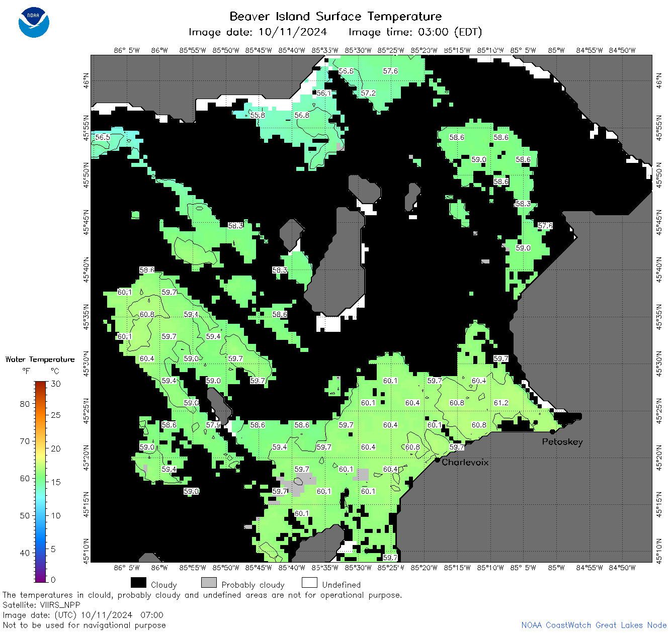Image resolution: width=672 pixels, height=633 pixels.
Task: Click the Petoskey city marker dot
Action: click(552, 431)
